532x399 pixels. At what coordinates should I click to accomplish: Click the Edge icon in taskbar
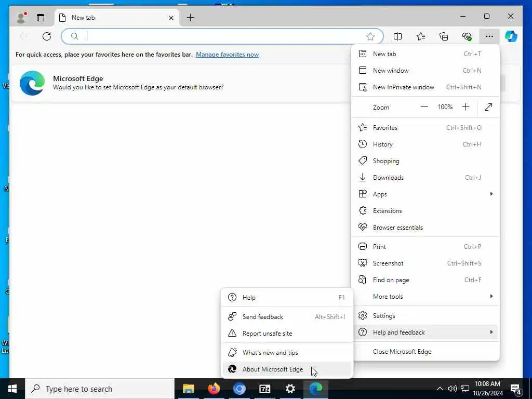coord(315,389)
